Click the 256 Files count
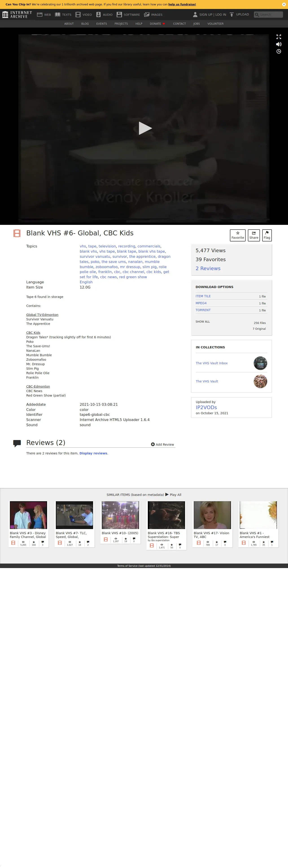 (260, 323)
